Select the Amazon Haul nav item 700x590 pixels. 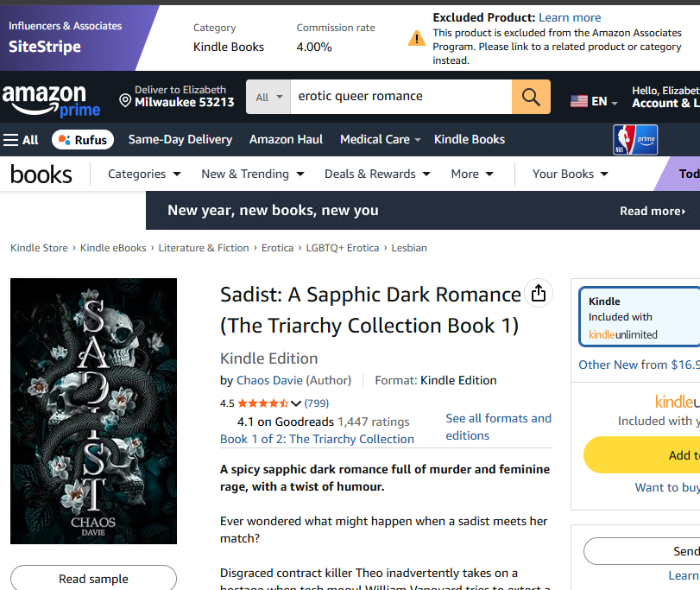pos(286,139)
